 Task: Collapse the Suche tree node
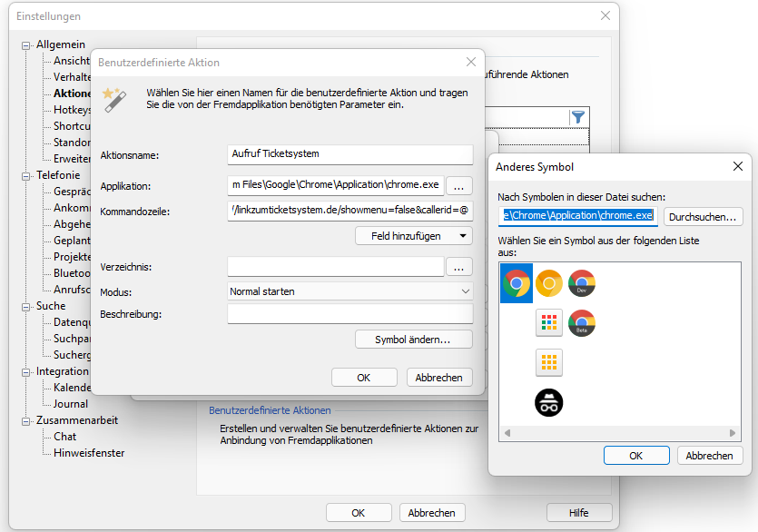(26, 306)
